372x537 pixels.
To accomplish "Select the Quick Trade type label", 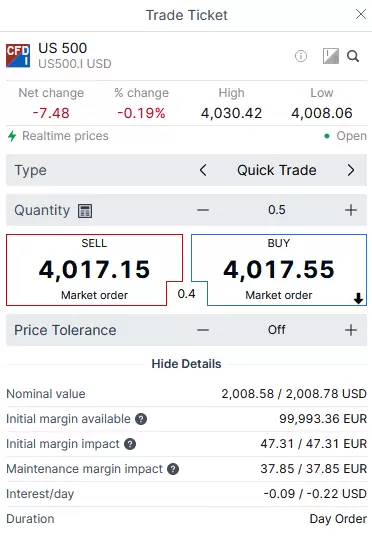I will point(277,170).
